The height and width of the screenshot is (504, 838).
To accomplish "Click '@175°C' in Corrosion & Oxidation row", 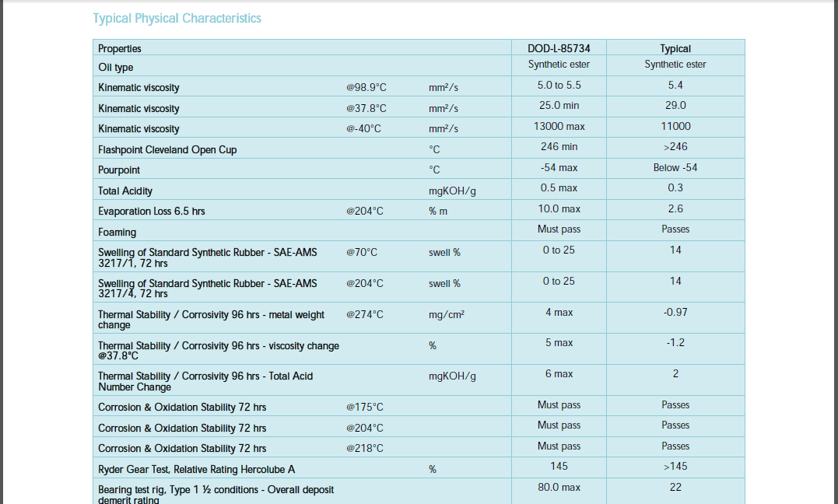I will (364, 408).
